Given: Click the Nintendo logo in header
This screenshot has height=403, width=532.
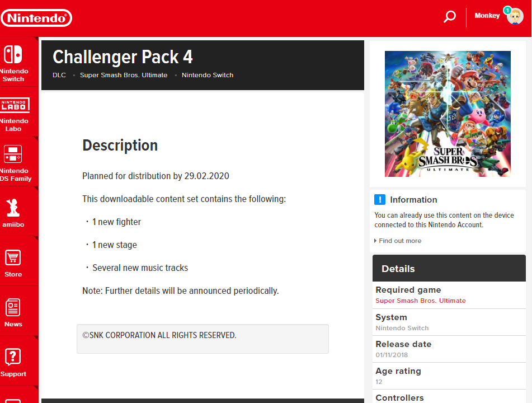Looking at the screenshot, I should pos(36,18).
